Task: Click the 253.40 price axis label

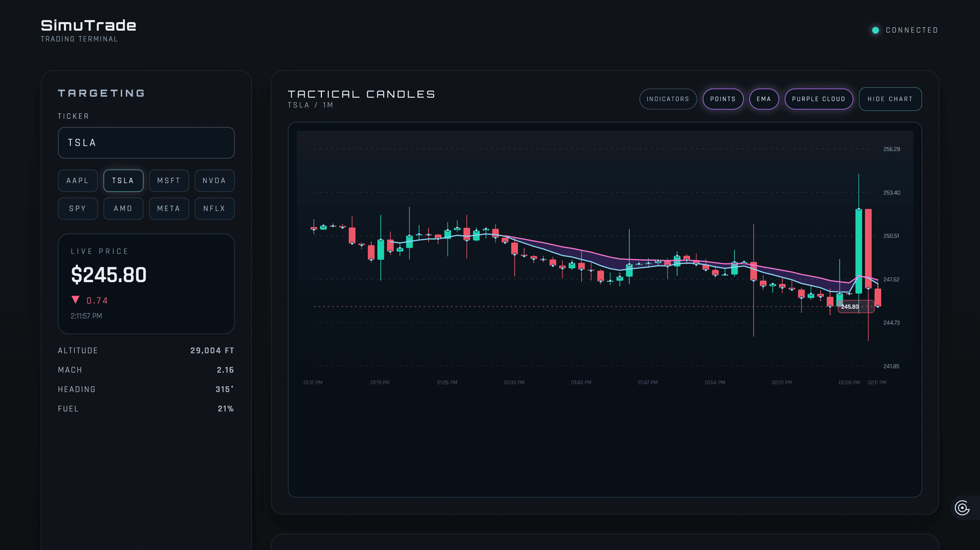Action: tap(892, 193)
